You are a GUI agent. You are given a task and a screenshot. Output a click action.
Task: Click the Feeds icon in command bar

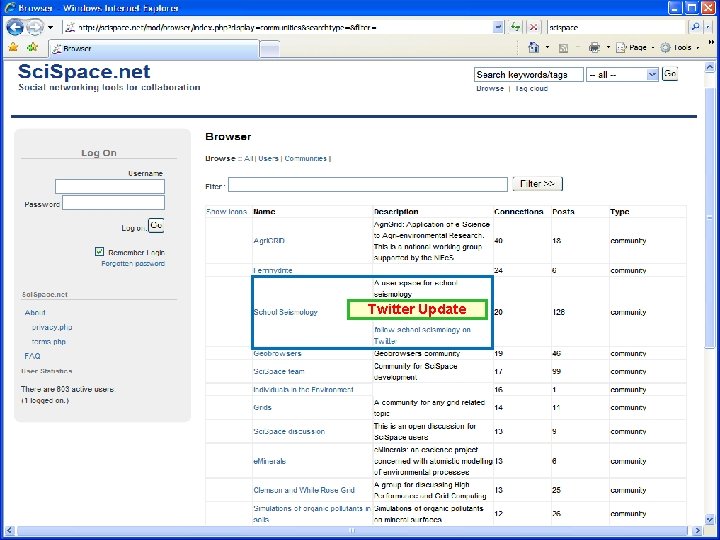[x=563, y=48]
